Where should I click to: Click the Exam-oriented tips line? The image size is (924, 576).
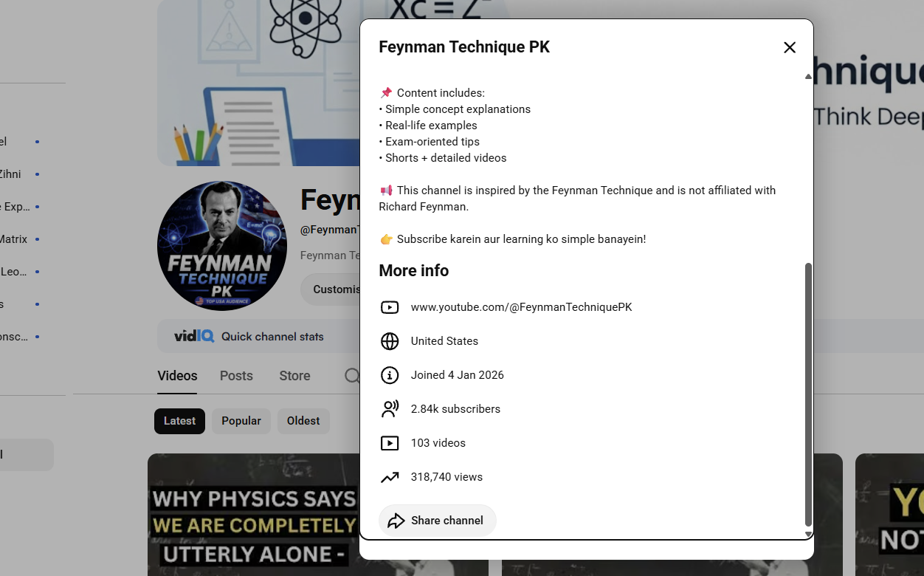point(430,142)
